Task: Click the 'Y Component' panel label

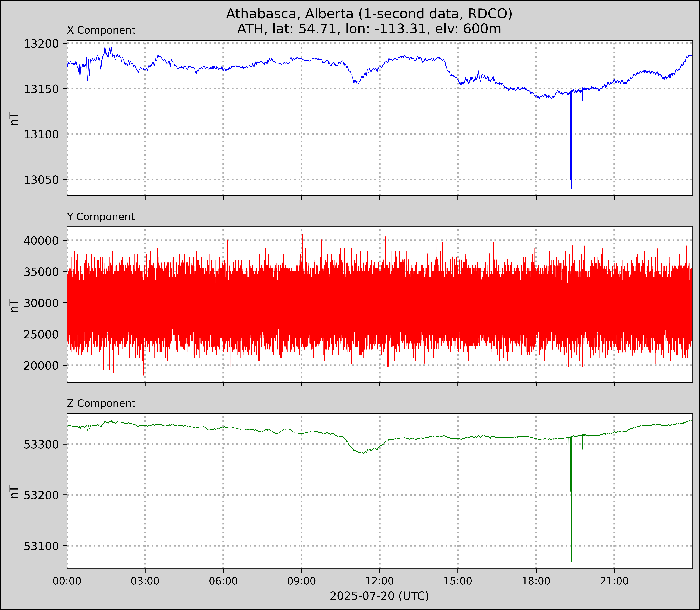Action: coord(101,217)
